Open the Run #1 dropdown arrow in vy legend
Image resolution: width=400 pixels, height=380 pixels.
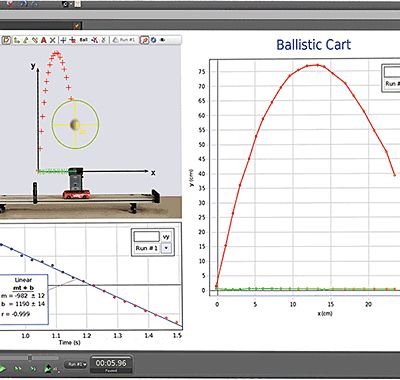pyautogui.click(x=166, y=248)
